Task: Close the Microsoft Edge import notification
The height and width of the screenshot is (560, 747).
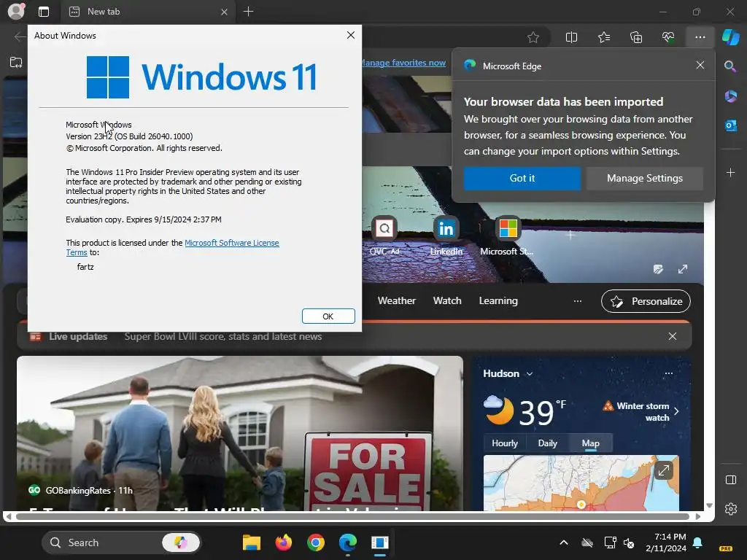Action: point(700,65)
